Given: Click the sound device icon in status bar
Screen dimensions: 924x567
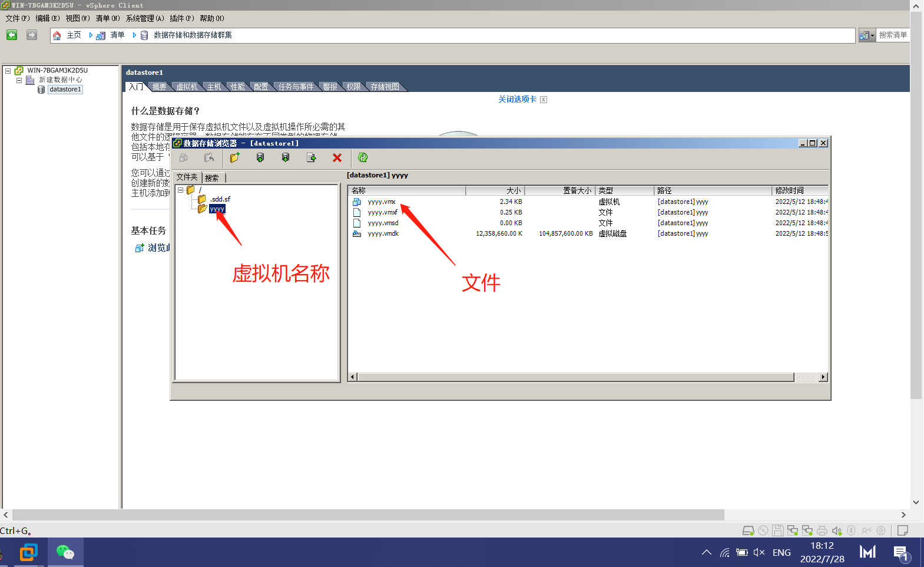Looking at the screenshot, I should [x=837, y=530].
